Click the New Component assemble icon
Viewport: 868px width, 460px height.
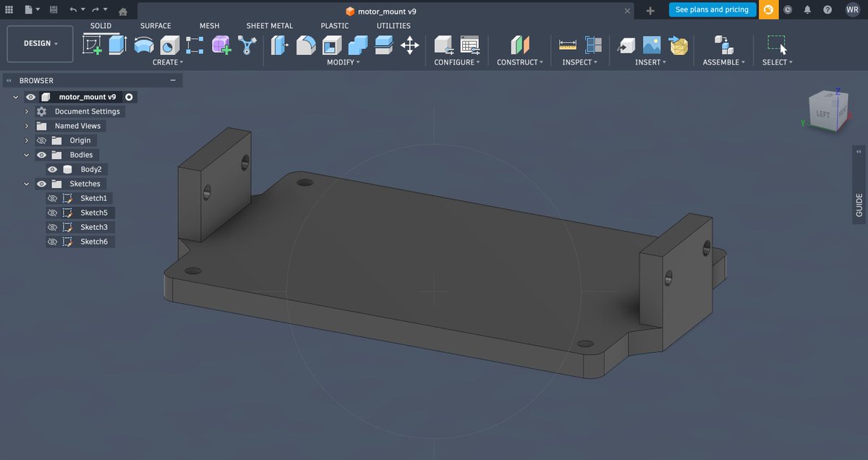723,45
